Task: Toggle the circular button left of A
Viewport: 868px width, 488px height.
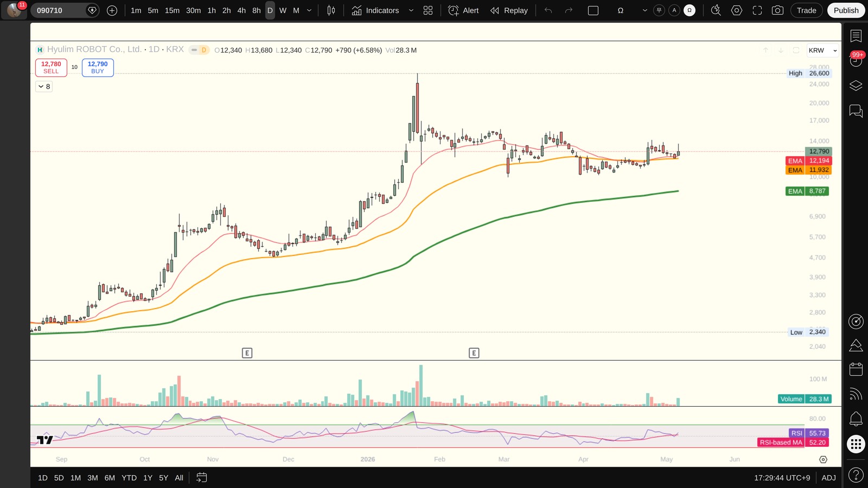Action: point(659,10)
